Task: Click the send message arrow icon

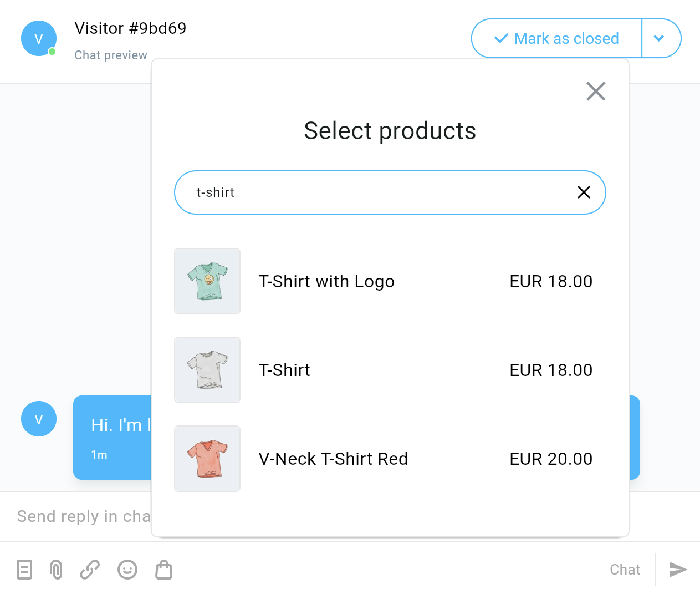Action: (x=678, y=570)
